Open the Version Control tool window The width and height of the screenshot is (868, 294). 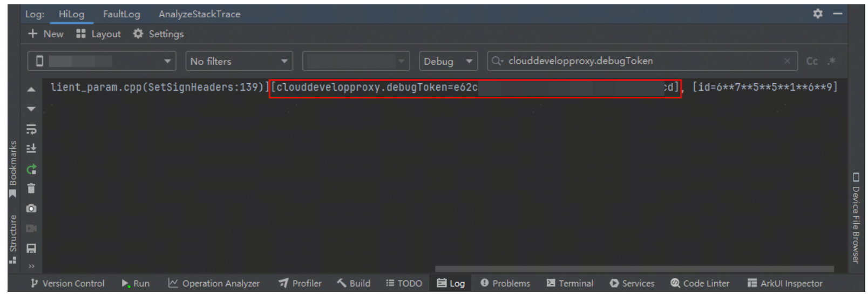(x=67, y=283)
